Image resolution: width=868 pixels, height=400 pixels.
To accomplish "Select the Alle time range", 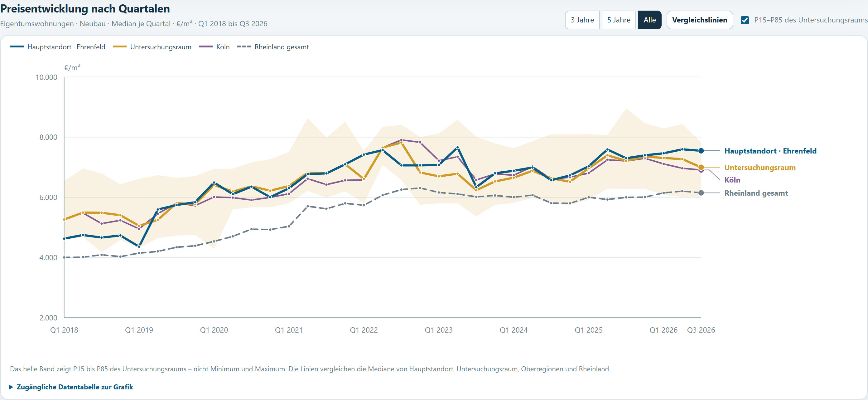I will tap(649, 20).
